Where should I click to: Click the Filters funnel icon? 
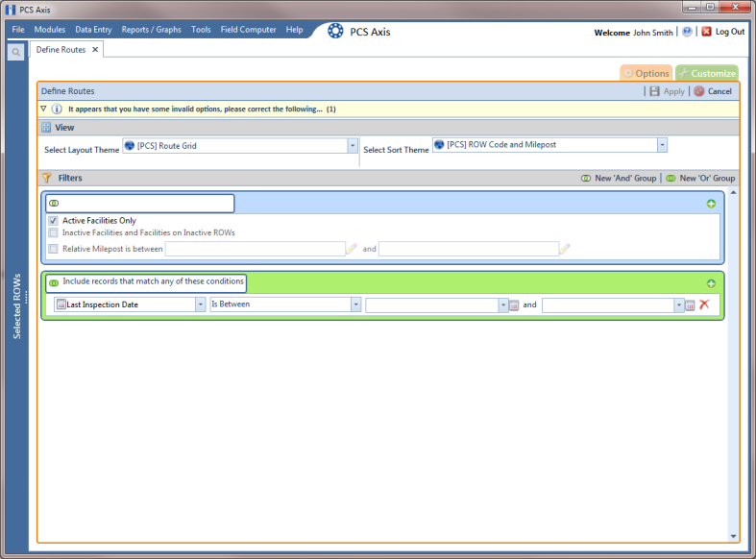pos(47,178)
